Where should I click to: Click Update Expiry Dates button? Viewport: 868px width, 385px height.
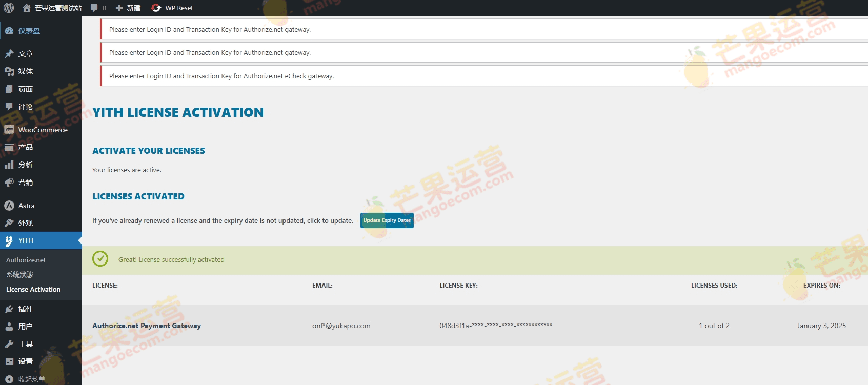[387, 220]
